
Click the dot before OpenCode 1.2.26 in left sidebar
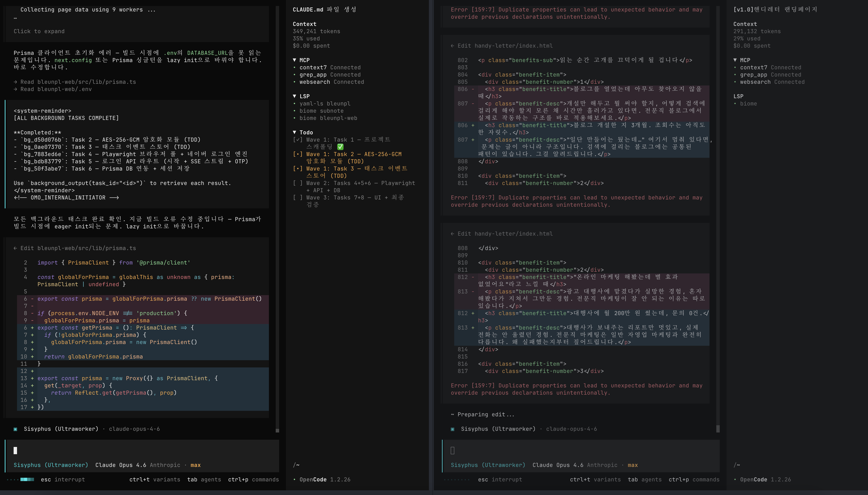click(x=295, y=480)
